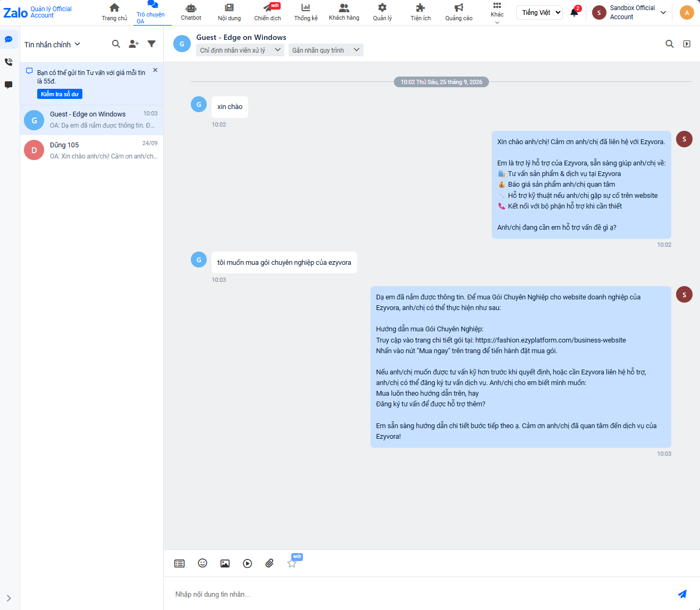Expand the Khác menu
The height and width of the screenshot is (610, 700).
497,13
